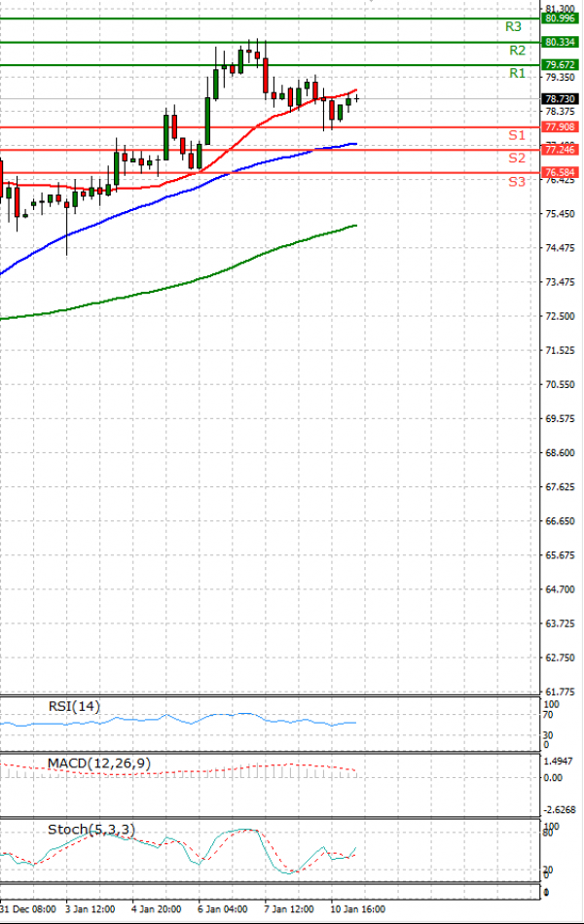The height and width of the screenshot is (924, 584).
Task: Click the 6 Jan 04:00 time label
Action: click(x=222, y=909)
